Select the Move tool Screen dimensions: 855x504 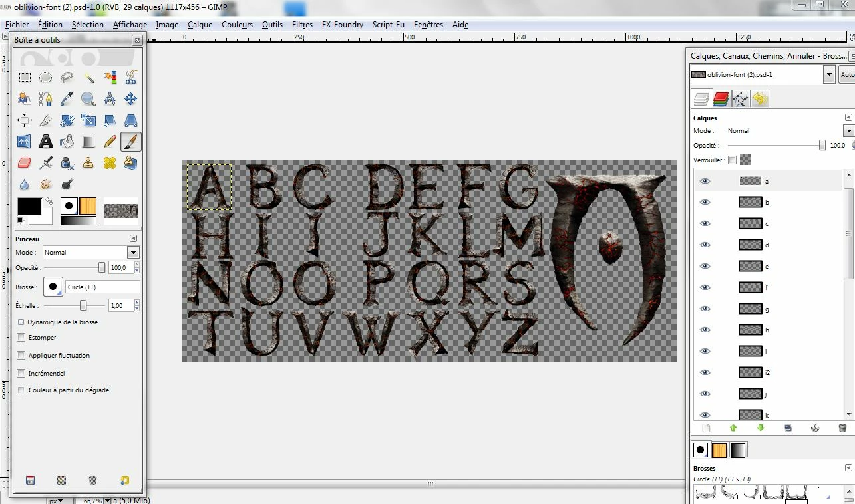click(x=131, y=99)
